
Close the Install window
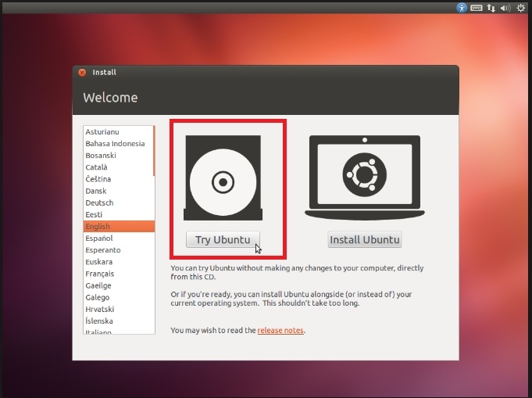[82, 73]
